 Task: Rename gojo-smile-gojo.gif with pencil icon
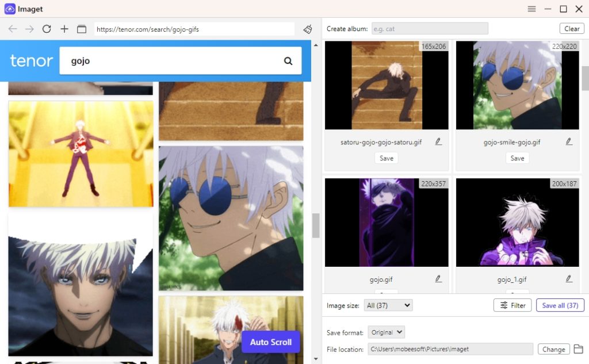click(x=569, y=141)
